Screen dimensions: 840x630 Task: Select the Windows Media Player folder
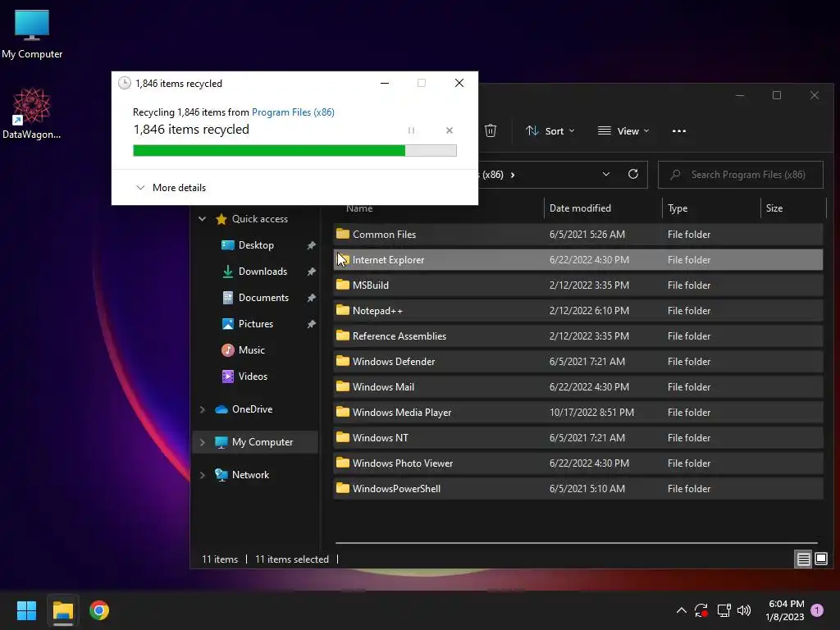point(578,413)
